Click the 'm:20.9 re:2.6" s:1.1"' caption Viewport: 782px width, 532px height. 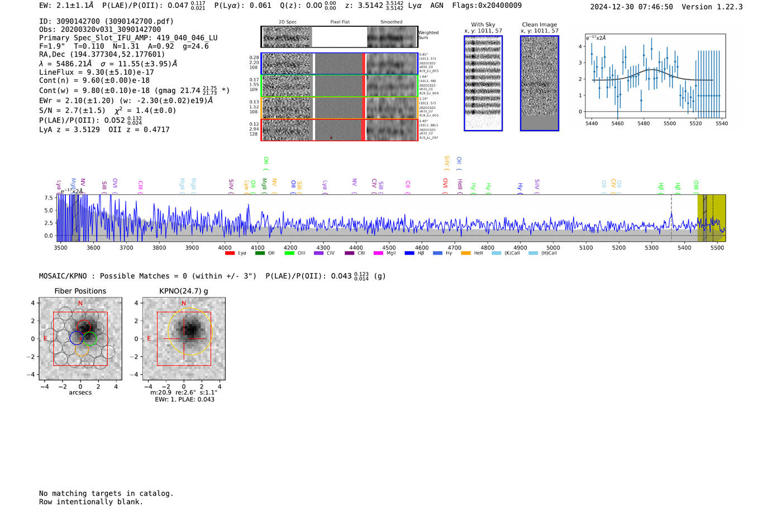[184, 392]
